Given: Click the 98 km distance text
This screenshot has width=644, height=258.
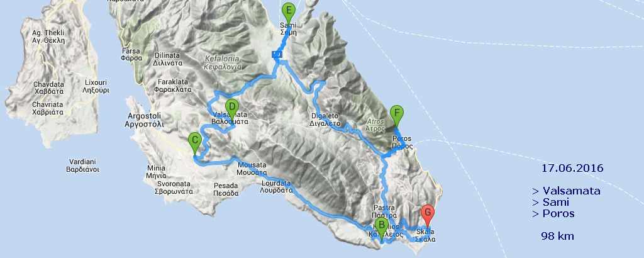Looking at the screenshot, I should coord(557,236).
